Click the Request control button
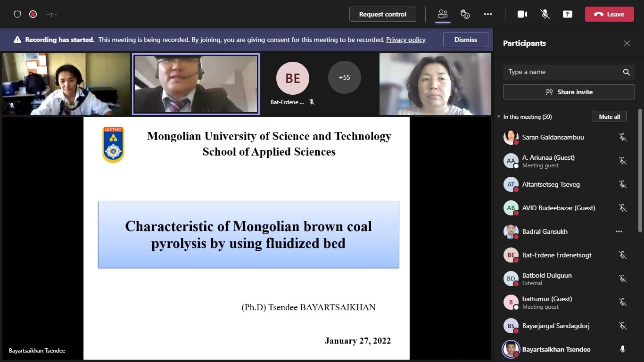 (x=383, y=14)
